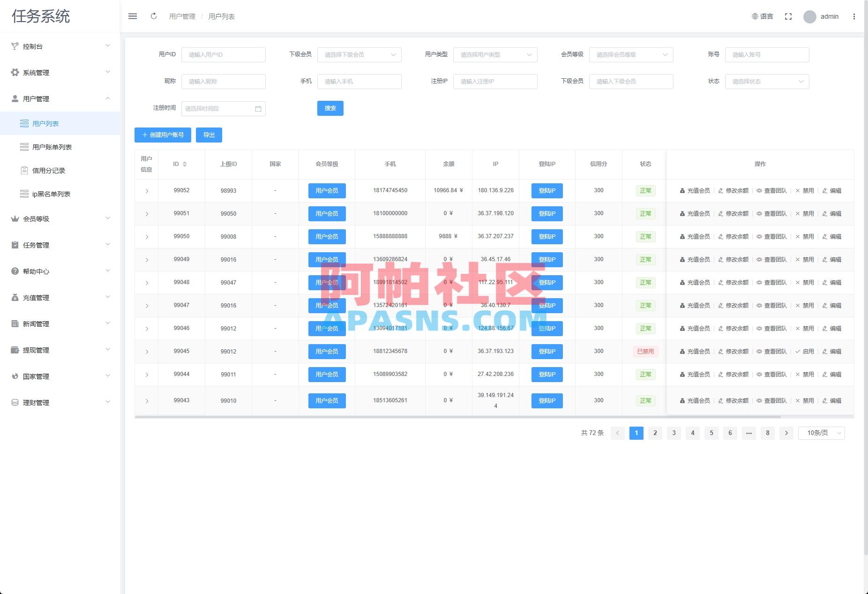
Task: Click 创建用户账号 to add a user
Action: (x=163, y=135)
